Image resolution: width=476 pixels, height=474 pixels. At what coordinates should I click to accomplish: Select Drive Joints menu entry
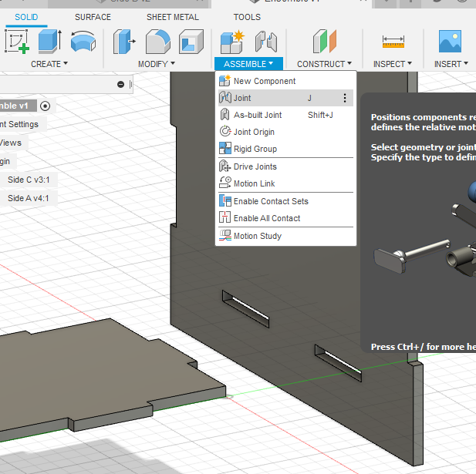tap(285, 166)
